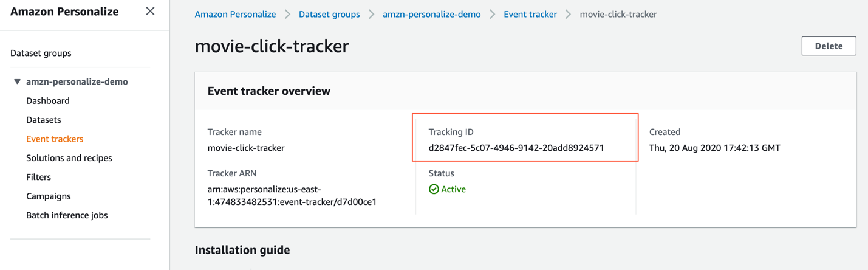Click the Event tracker overview heading

coord(269,91)
